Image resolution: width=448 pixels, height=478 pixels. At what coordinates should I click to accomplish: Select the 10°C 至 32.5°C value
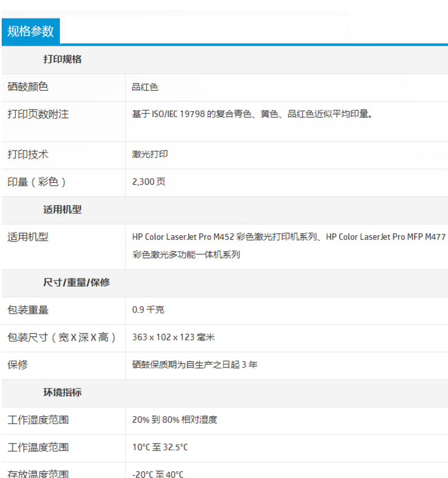coord(160,447)
